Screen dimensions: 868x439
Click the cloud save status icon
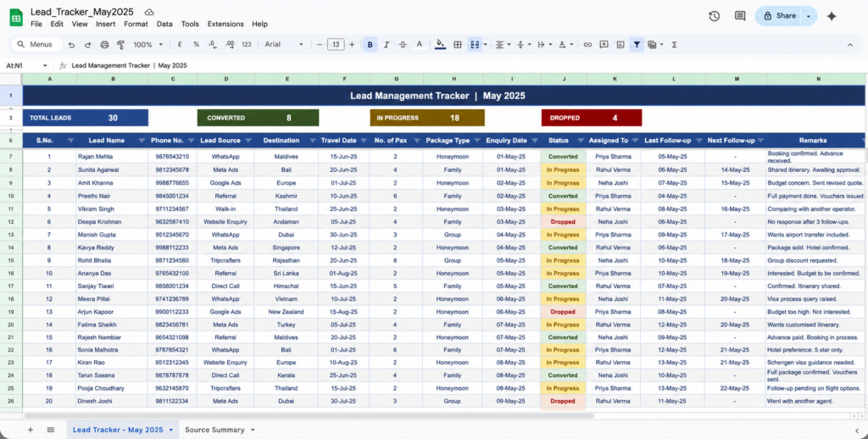pos(149,12)
